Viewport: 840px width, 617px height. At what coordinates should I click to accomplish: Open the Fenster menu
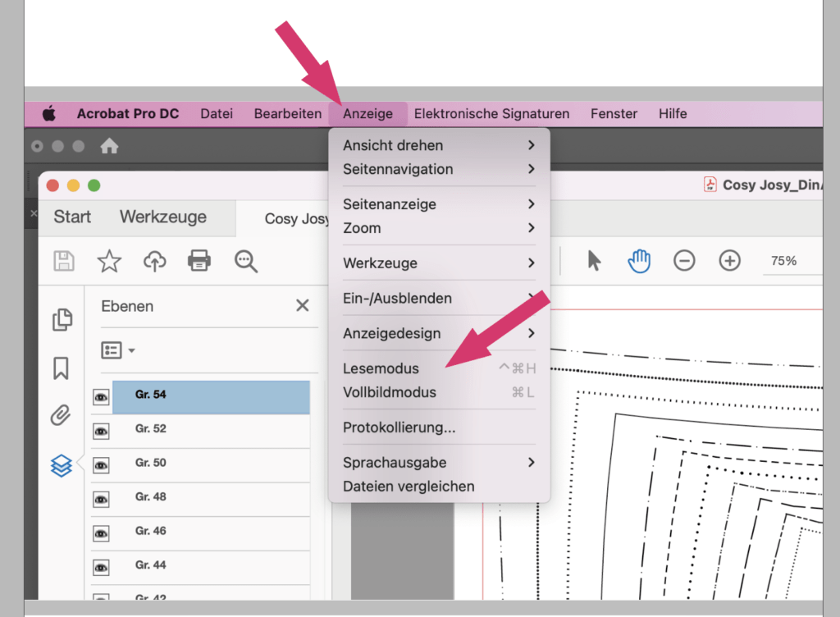pyautogui.click(x=614, y=114)
